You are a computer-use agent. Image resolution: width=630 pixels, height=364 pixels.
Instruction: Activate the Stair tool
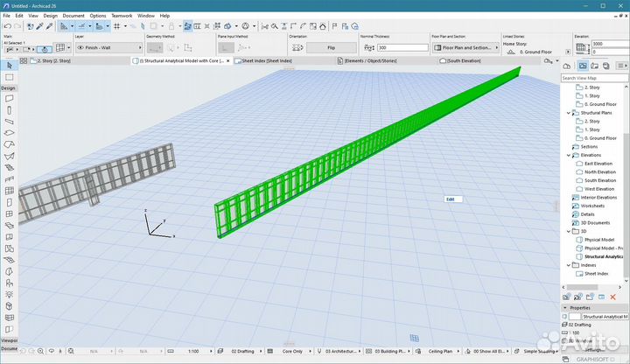10,167
